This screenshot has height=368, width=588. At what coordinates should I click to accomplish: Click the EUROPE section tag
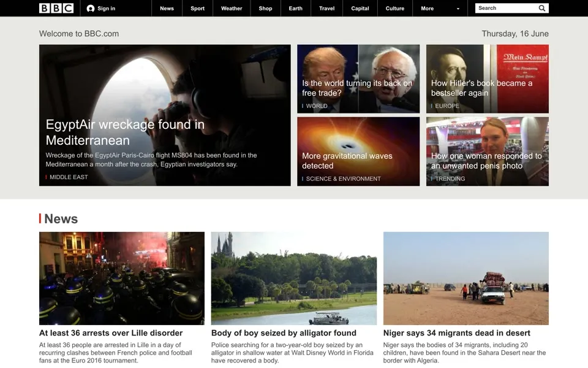pyautogui.click(x=447, y=106)
